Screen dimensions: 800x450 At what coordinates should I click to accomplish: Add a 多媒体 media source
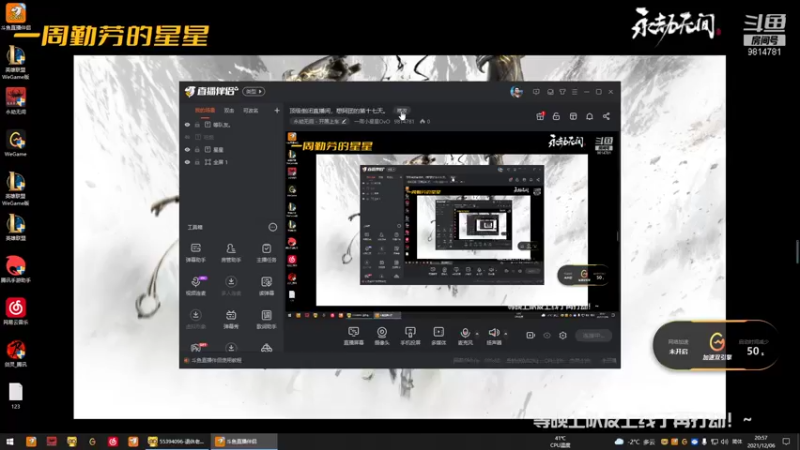[438, 336]
